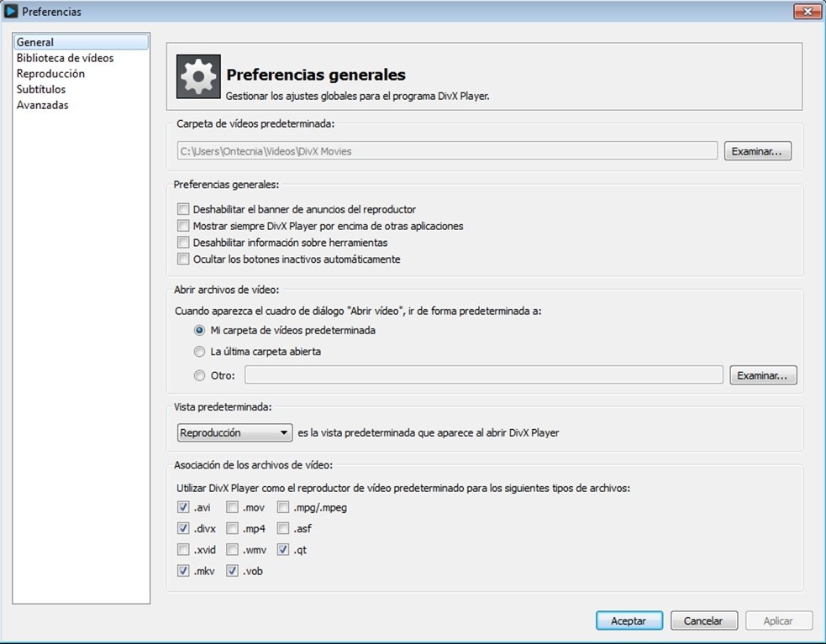Check the .mp4 file association
The height and width of the screenshot is (644, 826).
232,528
